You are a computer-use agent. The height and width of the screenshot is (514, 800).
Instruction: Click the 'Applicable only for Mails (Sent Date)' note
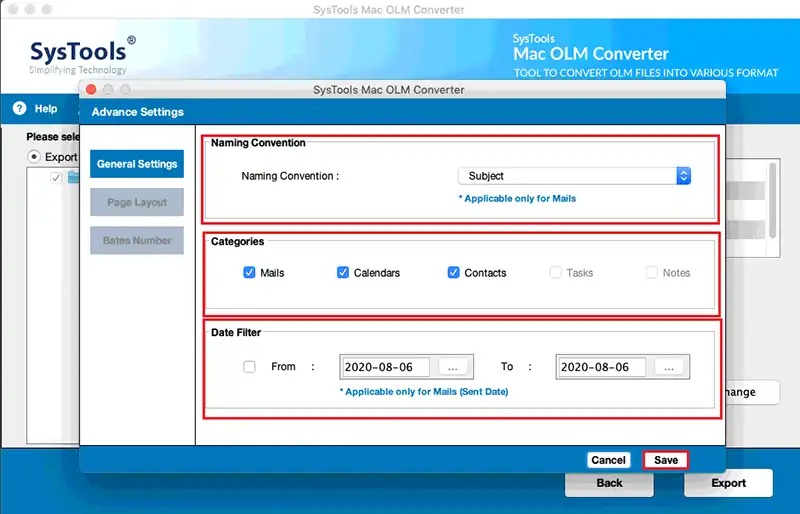424,391
